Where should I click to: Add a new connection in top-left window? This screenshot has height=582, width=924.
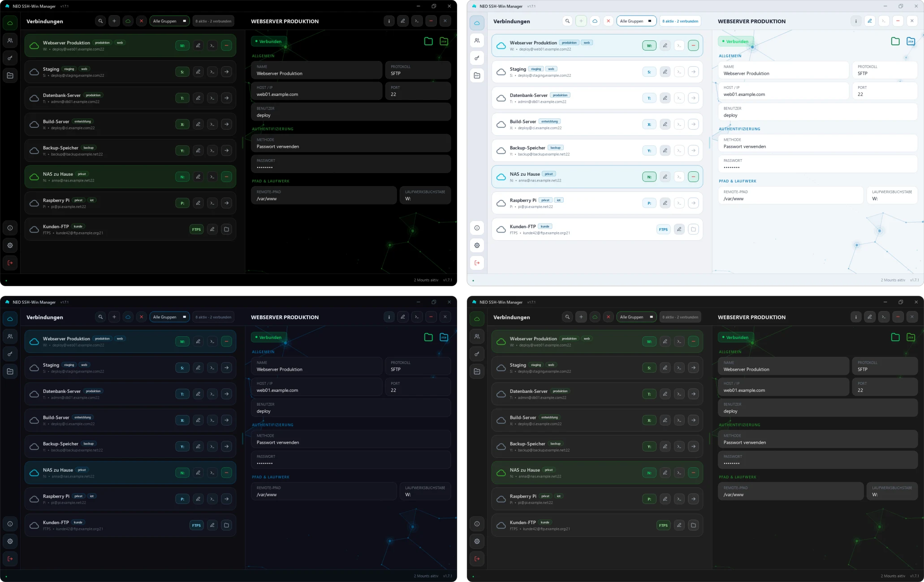point(114,21)
